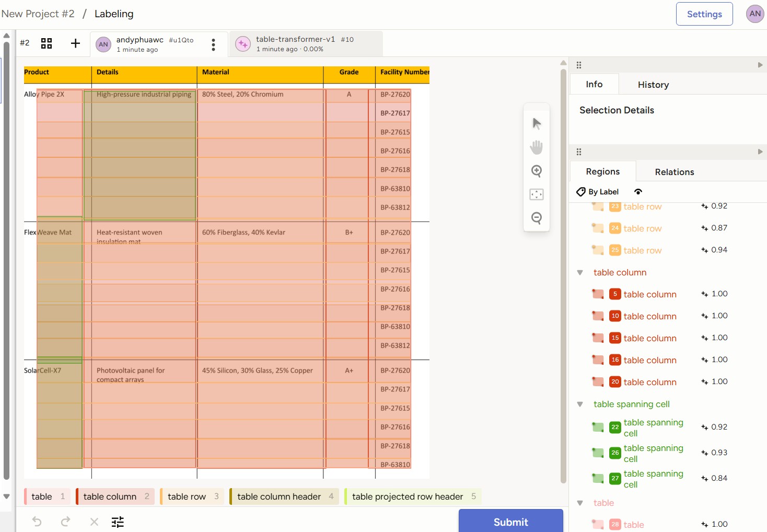Image resolution: width=767 pixels, height=532 pixels.
Task: Open andyphuawc annotation three-dot menu
Action: coord(213,44)
